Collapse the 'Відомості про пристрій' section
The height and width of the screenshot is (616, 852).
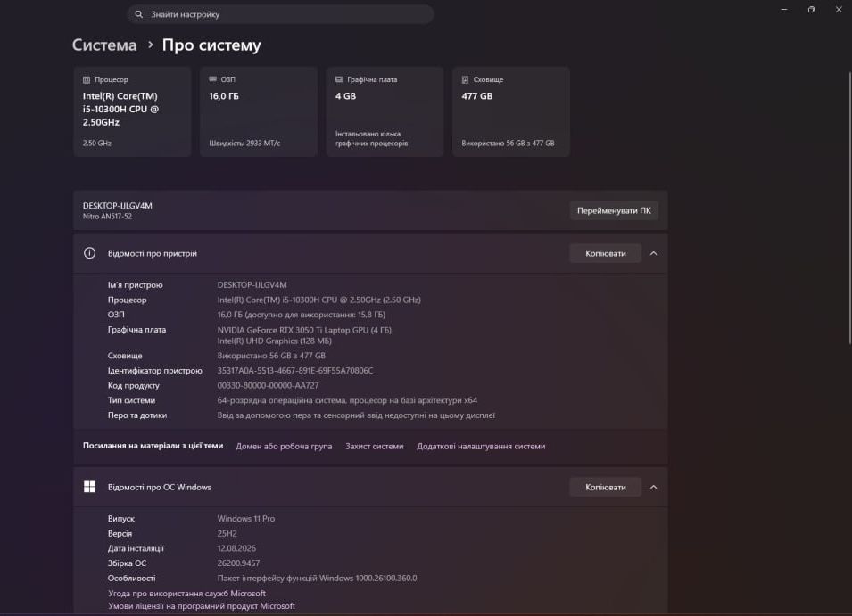click(654, 253)
